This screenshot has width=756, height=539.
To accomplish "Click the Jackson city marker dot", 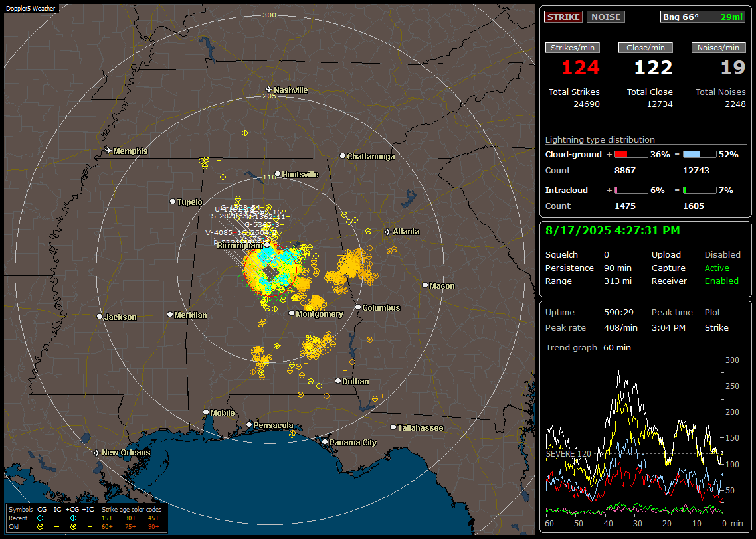I will [100, 317].
